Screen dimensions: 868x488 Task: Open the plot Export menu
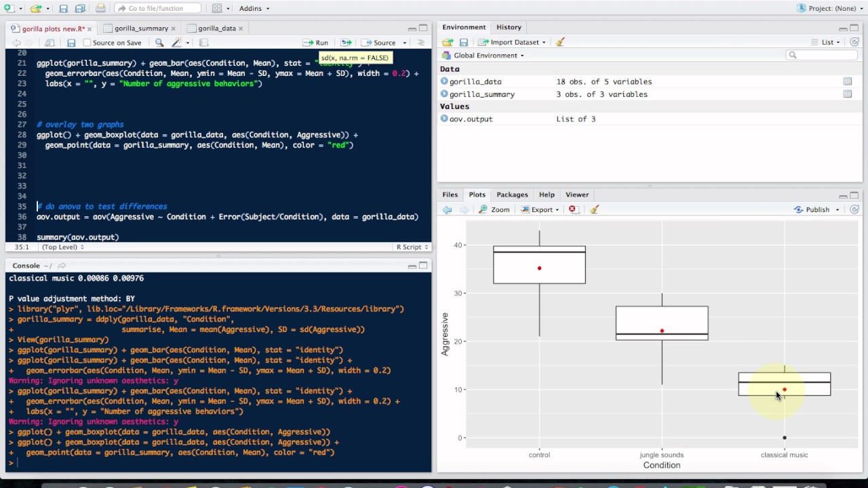click(x=540, y=209)
